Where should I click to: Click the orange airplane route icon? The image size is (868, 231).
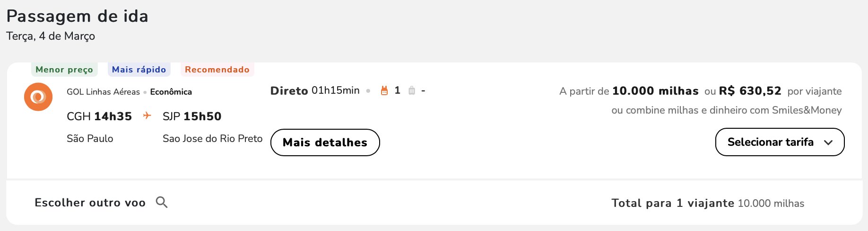pyautogui.click(x=147, y=115)
